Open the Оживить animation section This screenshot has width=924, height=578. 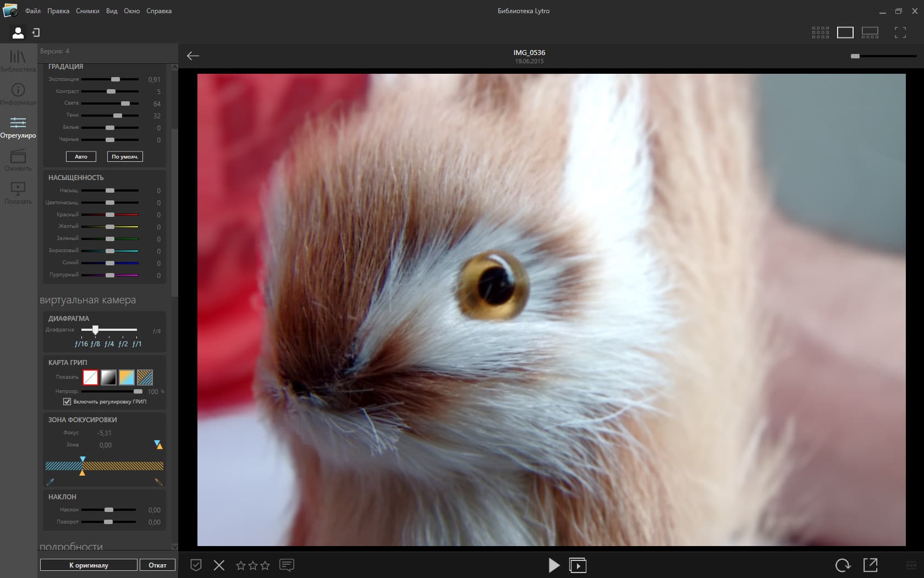click(18, 160)
